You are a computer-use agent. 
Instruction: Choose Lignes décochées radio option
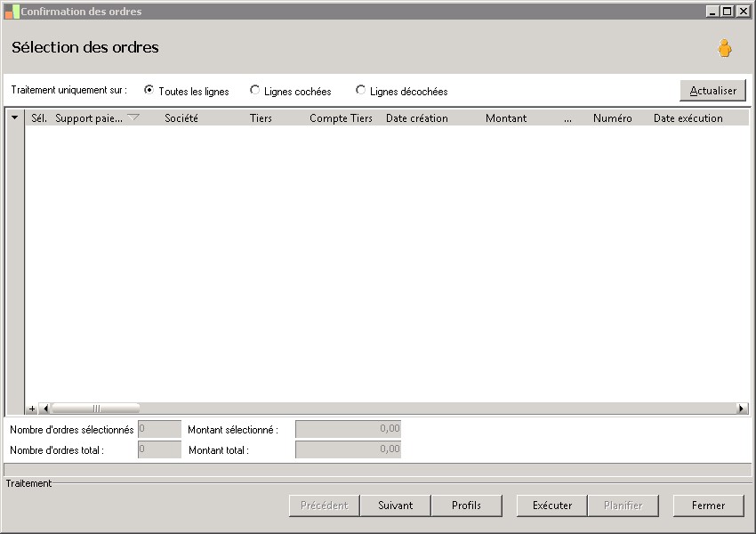pyautogui.click(x=360, y=90)
